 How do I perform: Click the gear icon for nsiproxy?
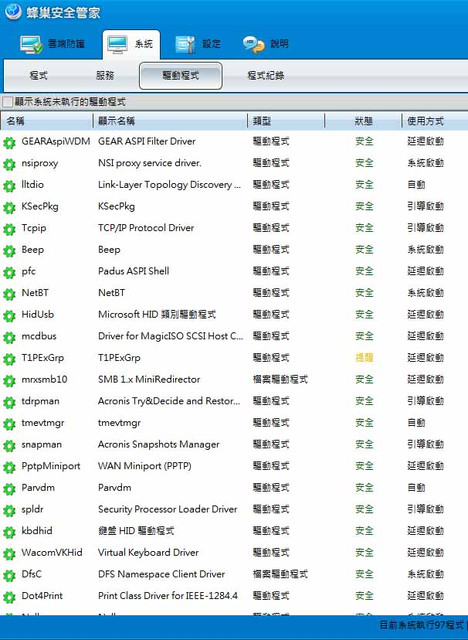point(9,164)
